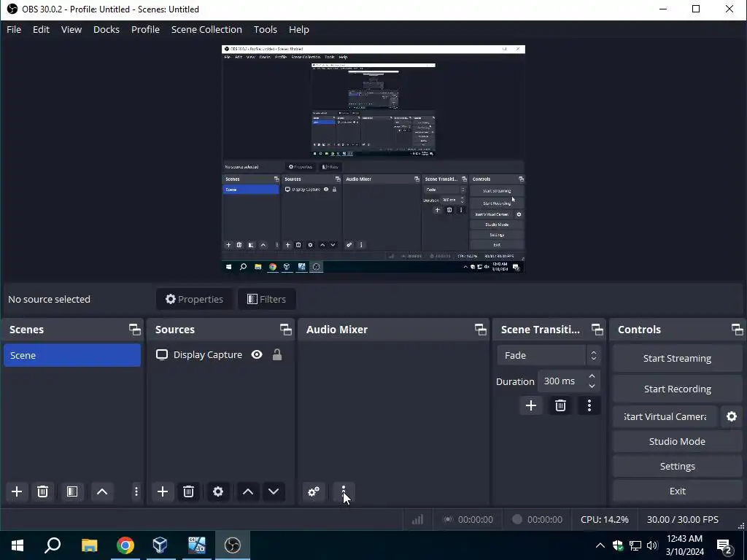Open Settings from Controls dock
This screenshot has width=747, height=560.
(677, 466)
